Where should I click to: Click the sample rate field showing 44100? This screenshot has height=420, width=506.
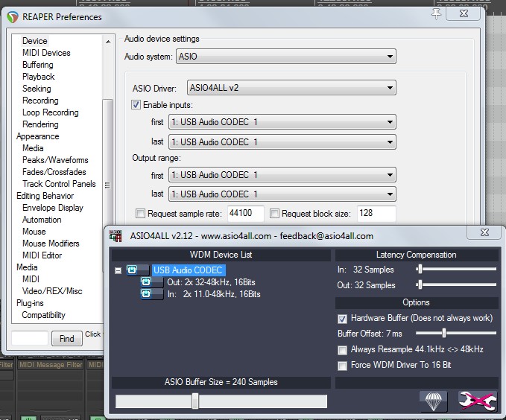246,214
